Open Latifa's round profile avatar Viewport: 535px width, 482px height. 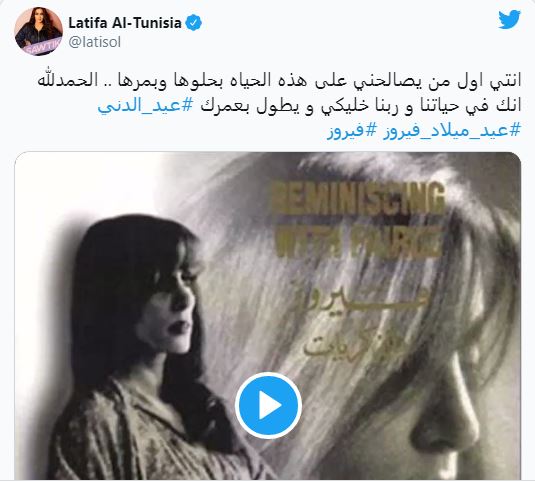click(x=38, y=31)
